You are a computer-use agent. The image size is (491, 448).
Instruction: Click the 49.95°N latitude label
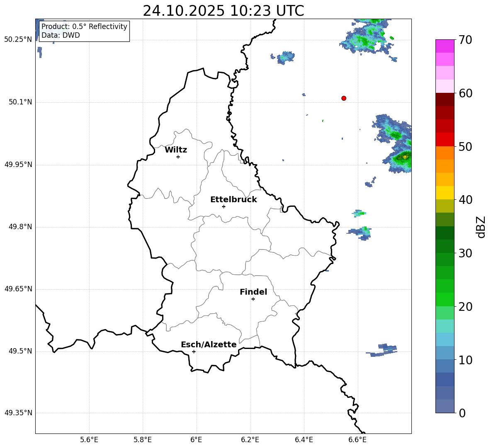(18, 165)
